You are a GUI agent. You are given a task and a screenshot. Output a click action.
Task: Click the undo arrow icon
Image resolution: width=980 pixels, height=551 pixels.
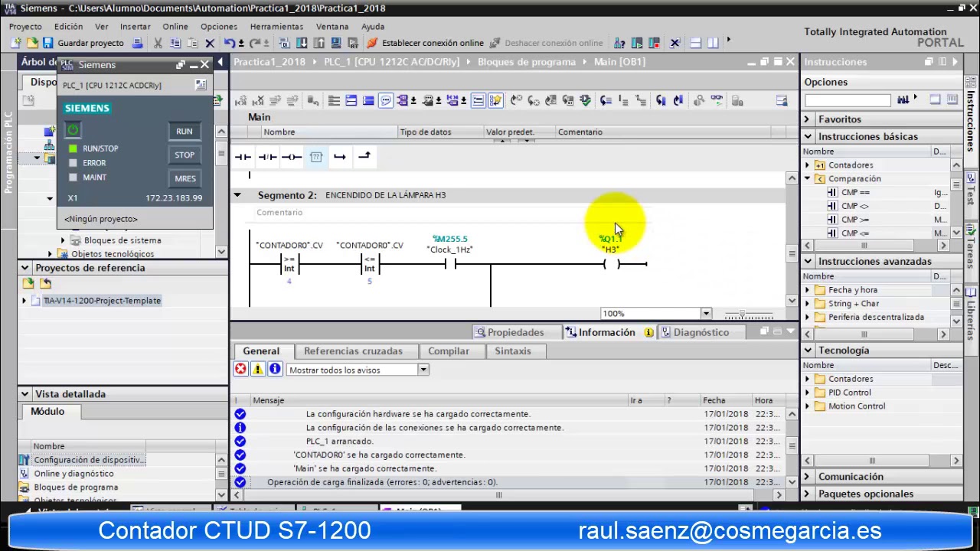coord(229,43)
